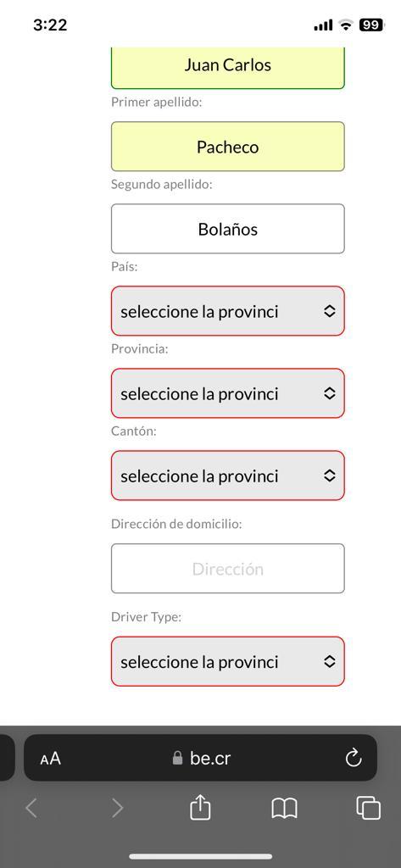Open the Safari tabs overview icon

(x=368, y=808)
